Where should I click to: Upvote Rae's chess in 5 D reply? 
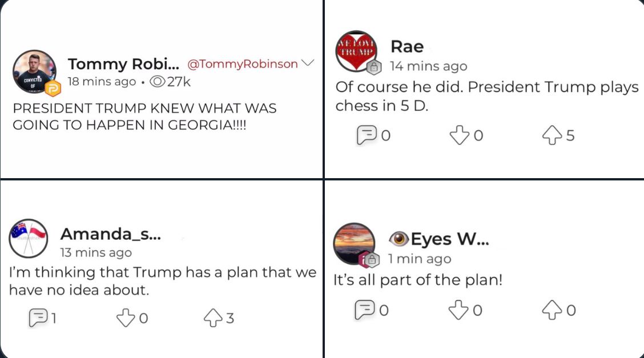(553, 135)
